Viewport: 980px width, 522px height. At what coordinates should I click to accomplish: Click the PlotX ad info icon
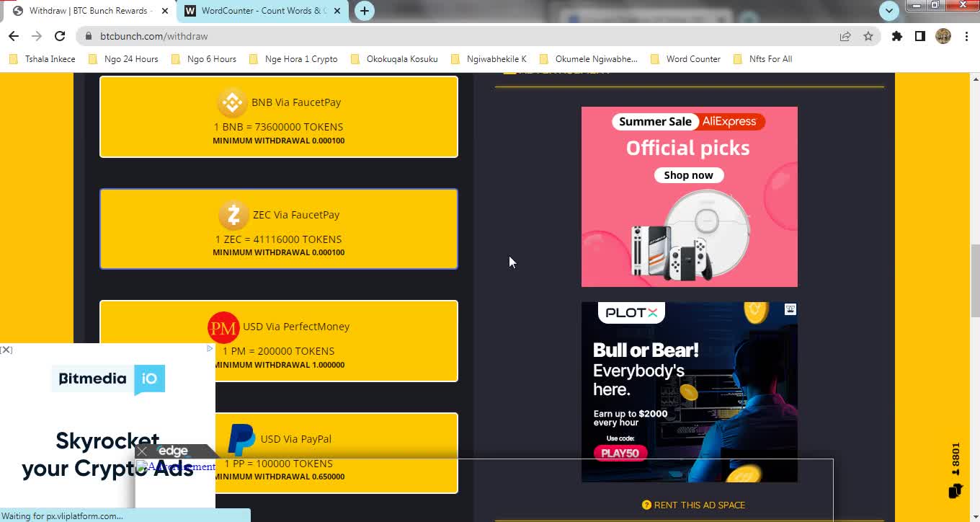pos(790,309)
